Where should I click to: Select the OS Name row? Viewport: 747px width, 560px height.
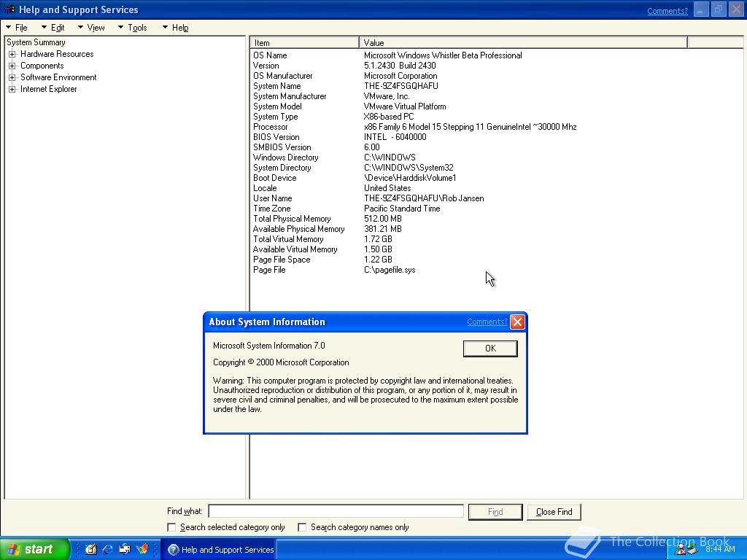(x=387, y=55)
